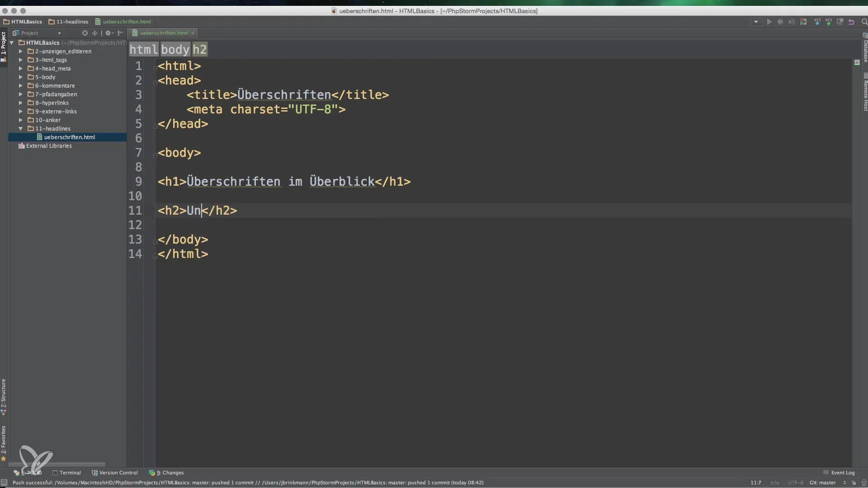Toggle the 1: Project tool window tab

(4, 47)
